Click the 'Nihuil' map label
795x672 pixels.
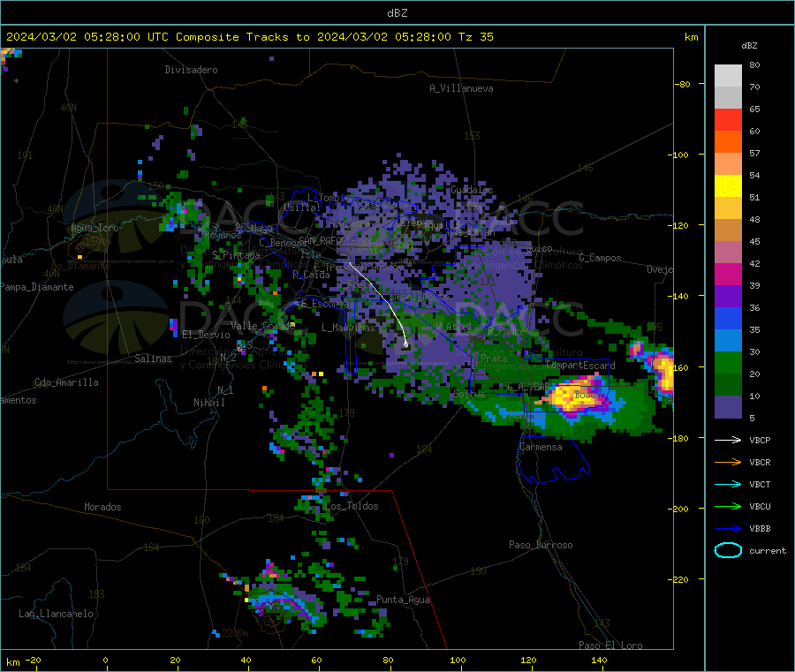coord(208,403)
